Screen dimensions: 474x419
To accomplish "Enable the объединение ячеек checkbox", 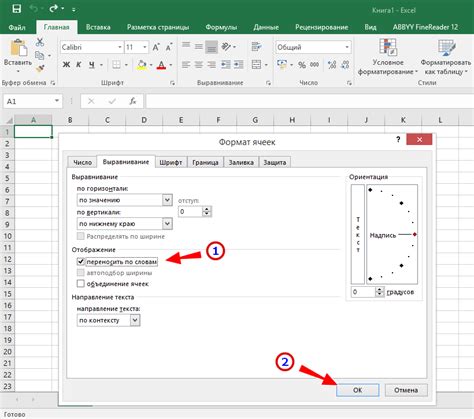I will [x=81, y=283].
